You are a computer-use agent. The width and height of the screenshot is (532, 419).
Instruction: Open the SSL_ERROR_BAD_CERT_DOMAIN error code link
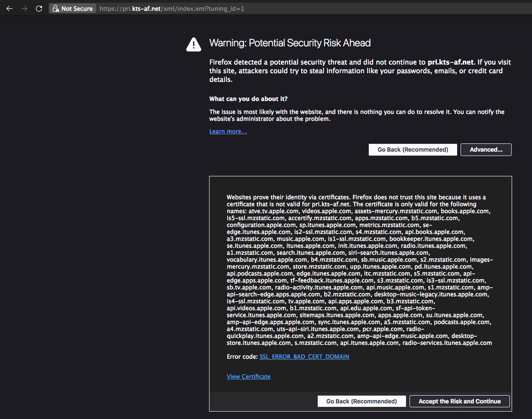pos(304,357)
